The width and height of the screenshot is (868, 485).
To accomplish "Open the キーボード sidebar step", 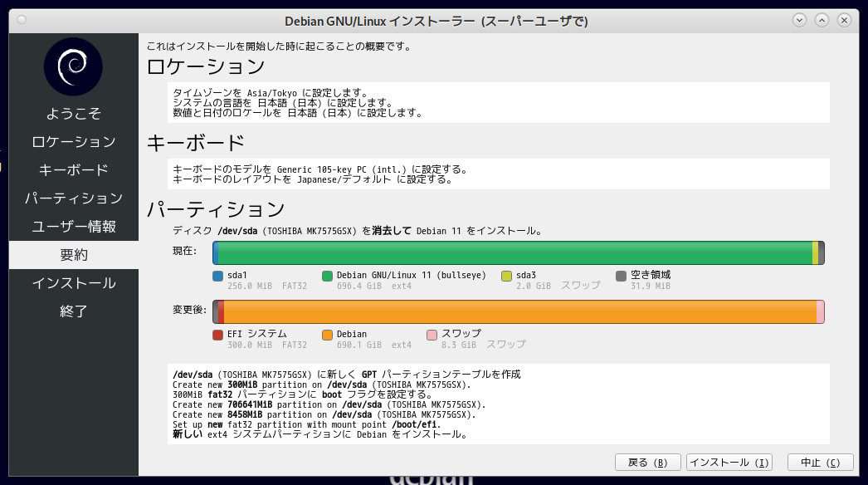I will [x=74, y=170].
